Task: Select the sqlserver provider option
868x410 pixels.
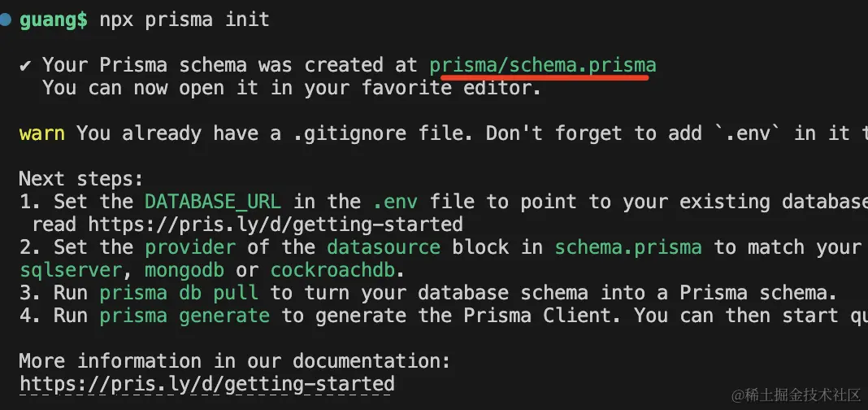Action: 76,270
